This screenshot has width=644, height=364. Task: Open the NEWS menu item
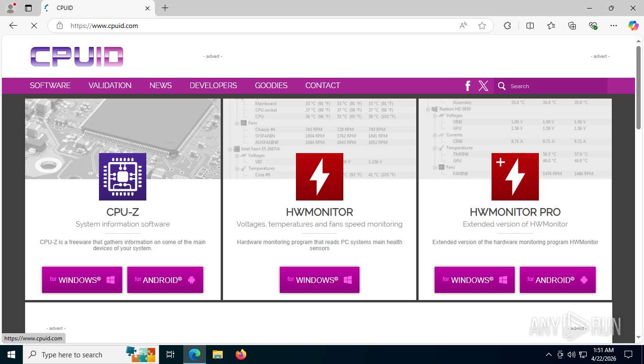click(x=161, y=86)
